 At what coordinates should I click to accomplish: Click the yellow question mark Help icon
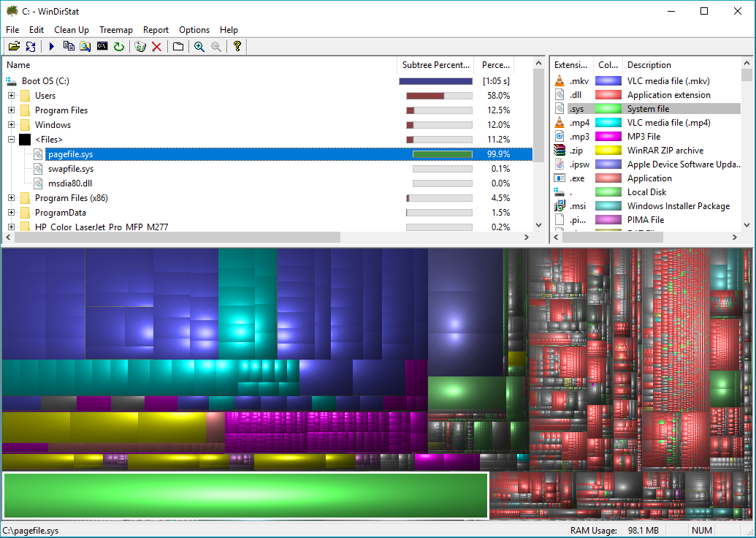pyautogui.click(x=237, y=46)
